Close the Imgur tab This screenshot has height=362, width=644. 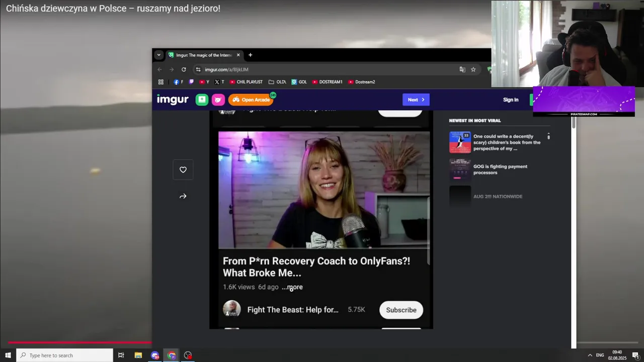tap(238, 55)
